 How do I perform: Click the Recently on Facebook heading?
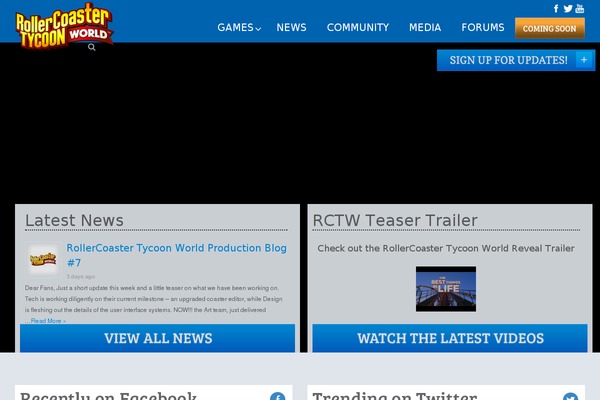[x=108, y=396]
